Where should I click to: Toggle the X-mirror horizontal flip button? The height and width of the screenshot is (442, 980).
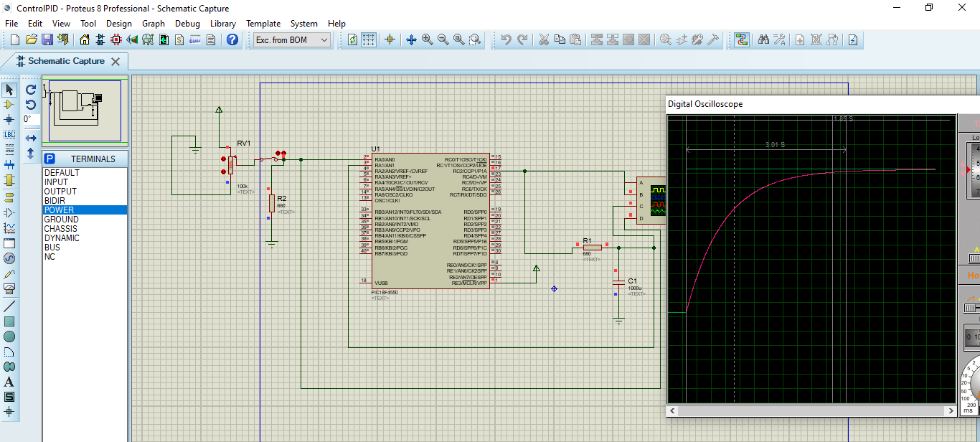[x=31, y=138]
